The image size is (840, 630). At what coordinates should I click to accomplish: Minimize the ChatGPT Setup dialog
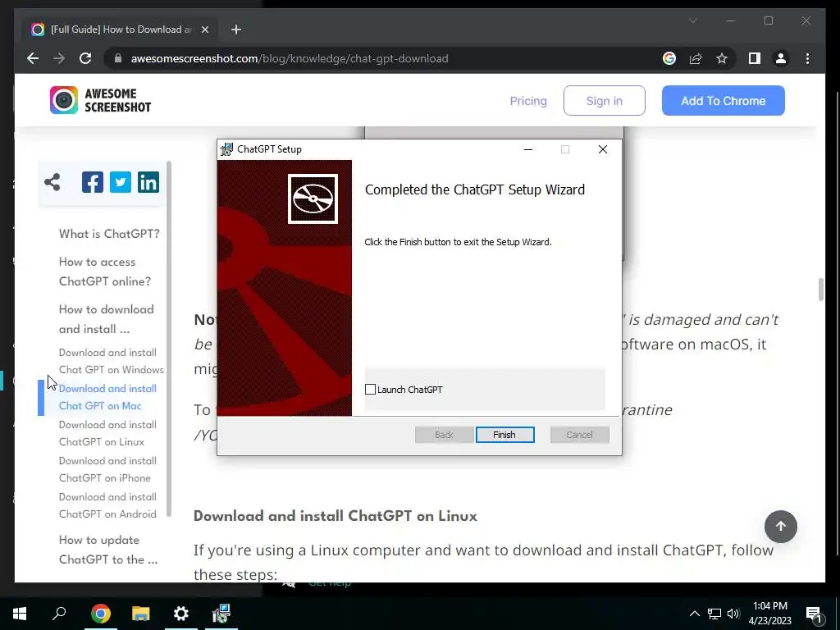pyautogui.click(x=528, y=149)
